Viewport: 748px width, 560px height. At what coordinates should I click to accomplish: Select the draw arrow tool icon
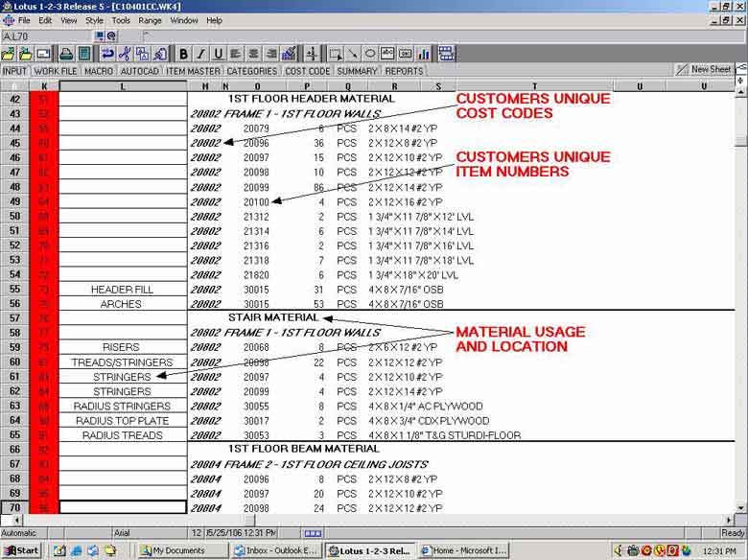coord(353,54)
